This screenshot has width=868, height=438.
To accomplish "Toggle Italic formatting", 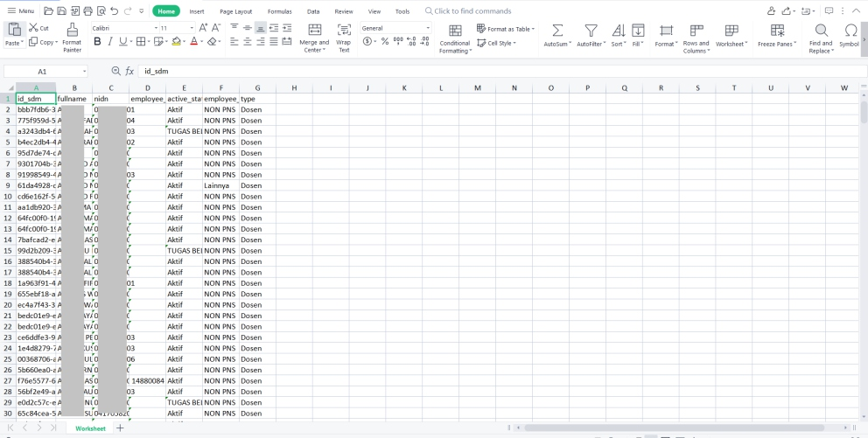I will coord(110,42).
